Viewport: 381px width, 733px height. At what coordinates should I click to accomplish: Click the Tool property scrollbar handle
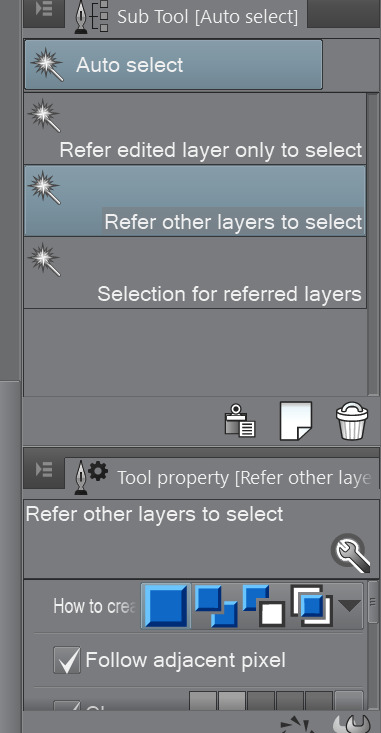point(373,602)
